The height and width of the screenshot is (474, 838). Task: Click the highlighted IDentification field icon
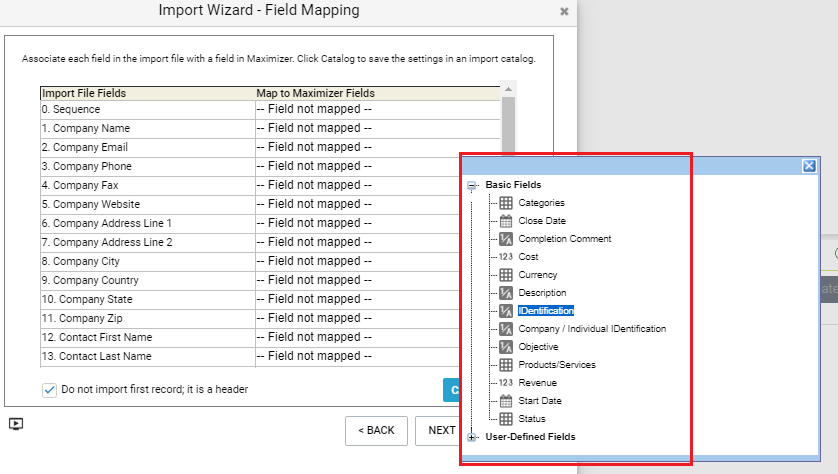click(x=506, y=311)
